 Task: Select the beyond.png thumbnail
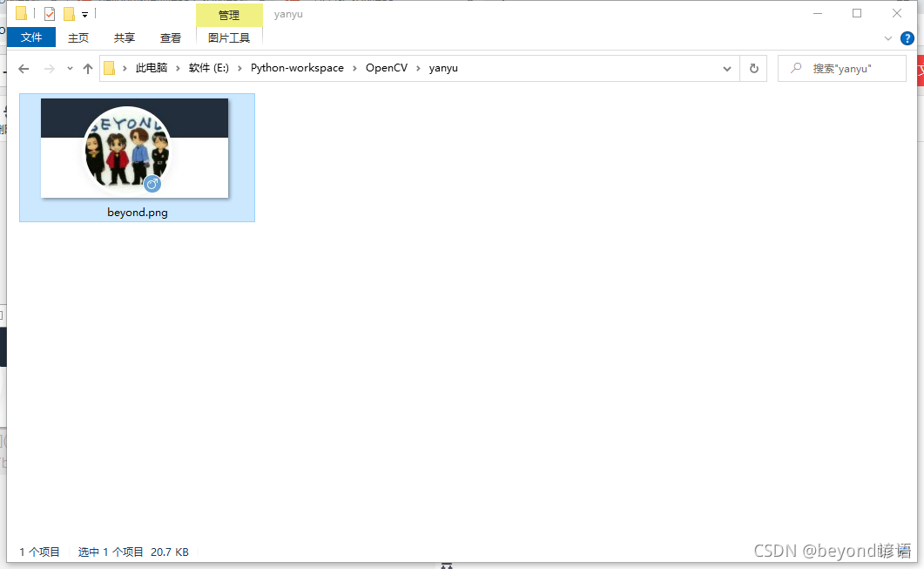click(134, 148)
